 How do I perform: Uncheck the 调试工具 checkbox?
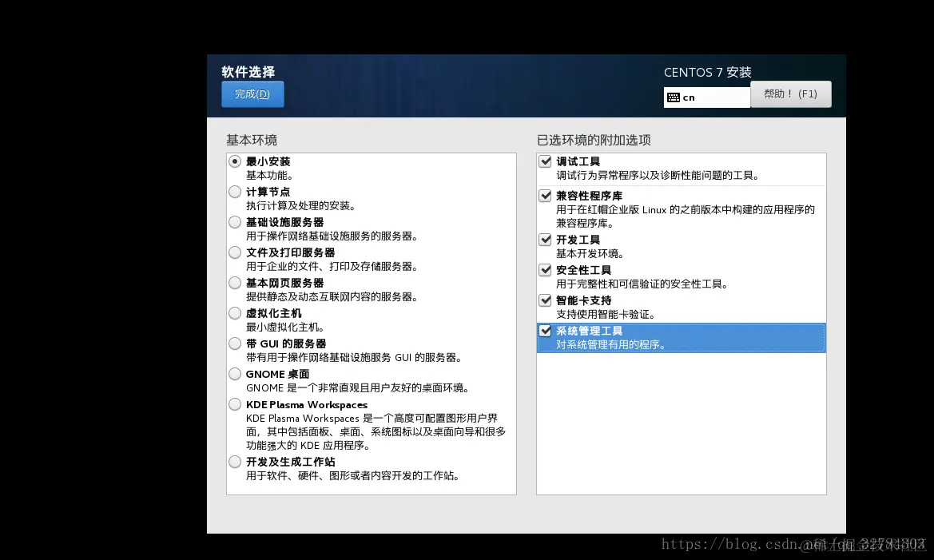coord(545,161)
